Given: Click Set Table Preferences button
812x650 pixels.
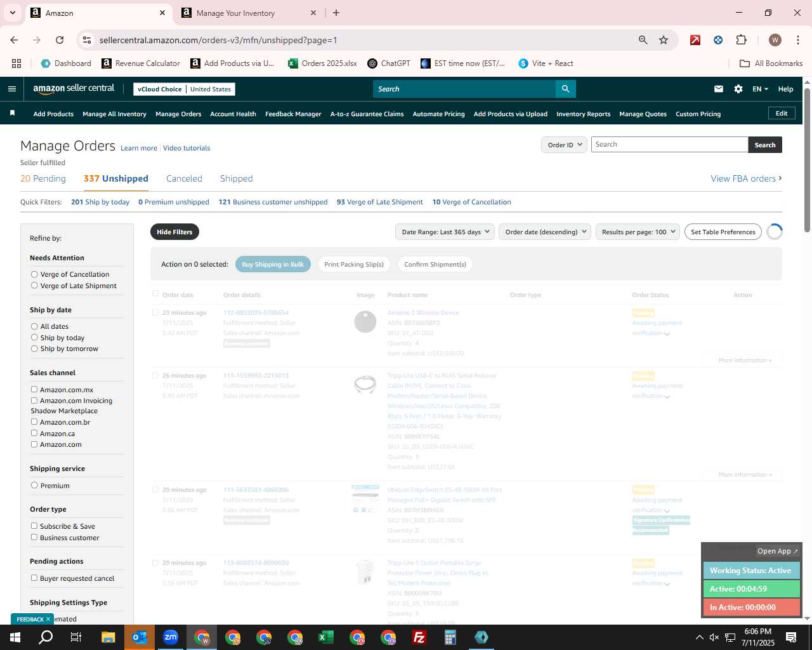Looking at the screenshot, I should point(723,232).
